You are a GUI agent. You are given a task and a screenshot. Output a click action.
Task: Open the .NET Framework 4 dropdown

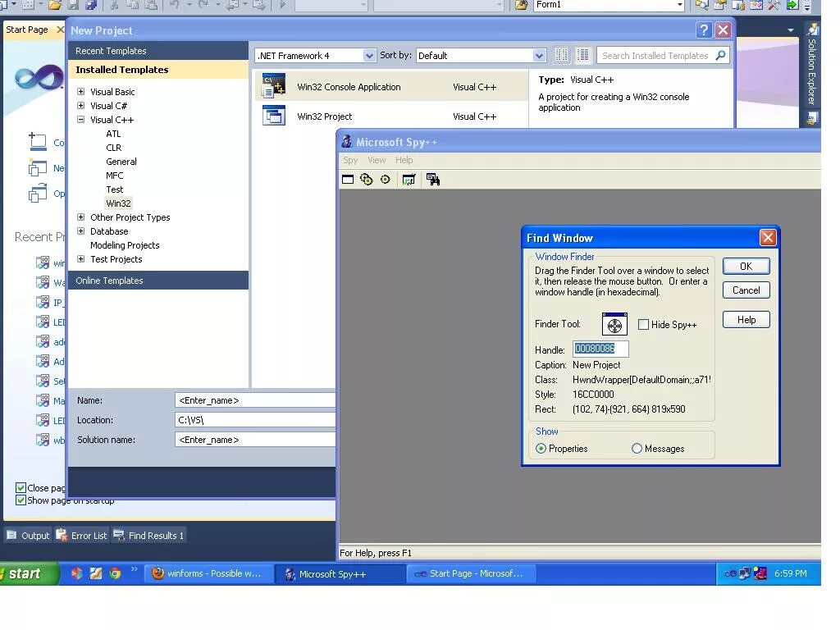coord(369,55)
